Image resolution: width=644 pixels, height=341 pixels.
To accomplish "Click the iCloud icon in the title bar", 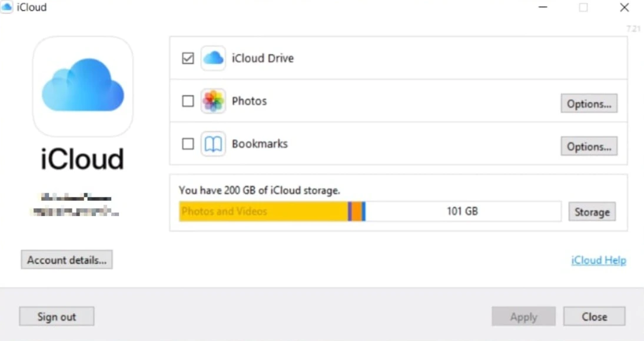I will pyautogui.click(x=6, y=7).
